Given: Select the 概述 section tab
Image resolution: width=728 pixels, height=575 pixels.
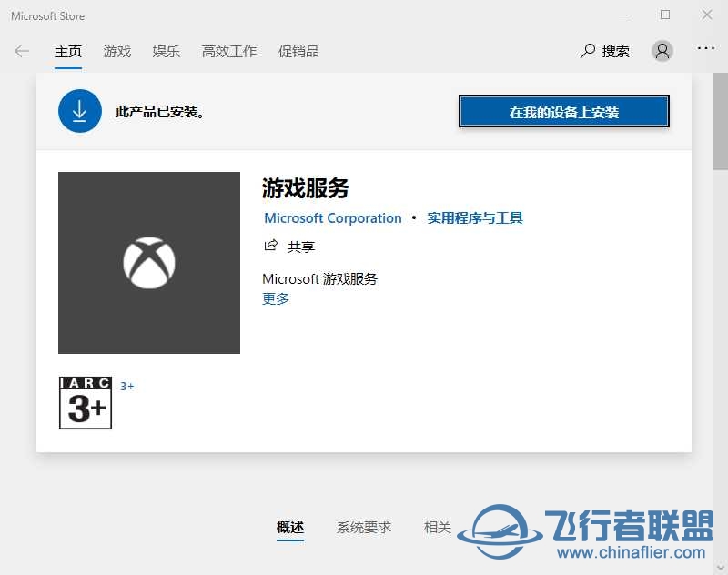Looking at the screenshot, I should [290, 528].
